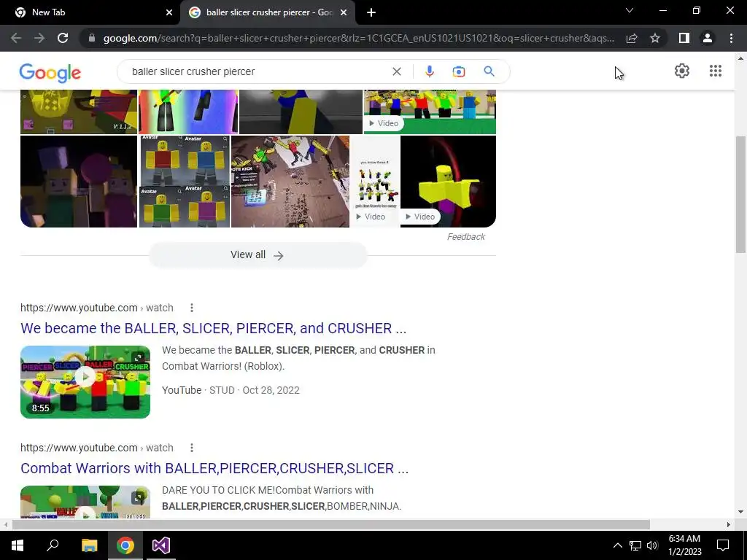Open a new browser tab
747x560 pixels.
point(371,12)
